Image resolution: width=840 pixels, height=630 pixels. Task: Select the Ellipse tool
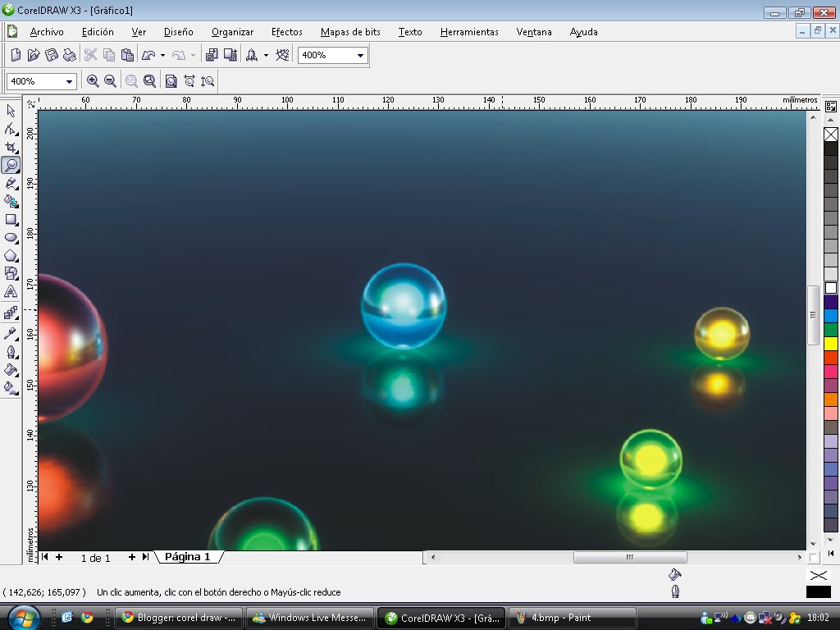[x=11, y=237]
